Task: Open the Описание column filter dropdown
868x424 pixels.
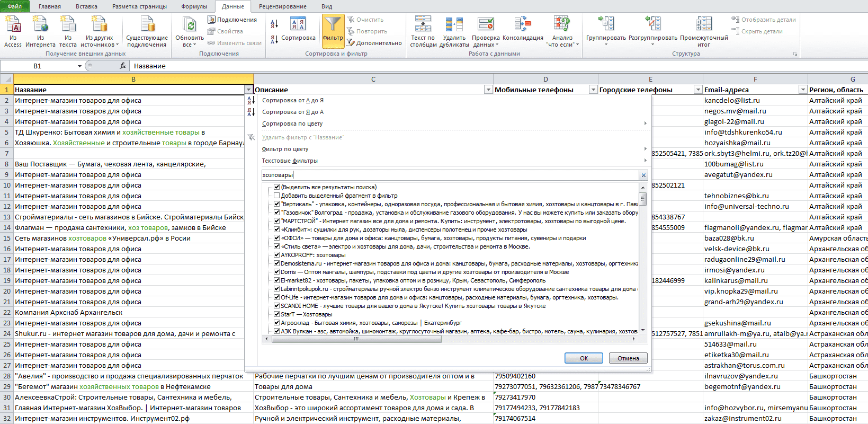Action: 488,90
